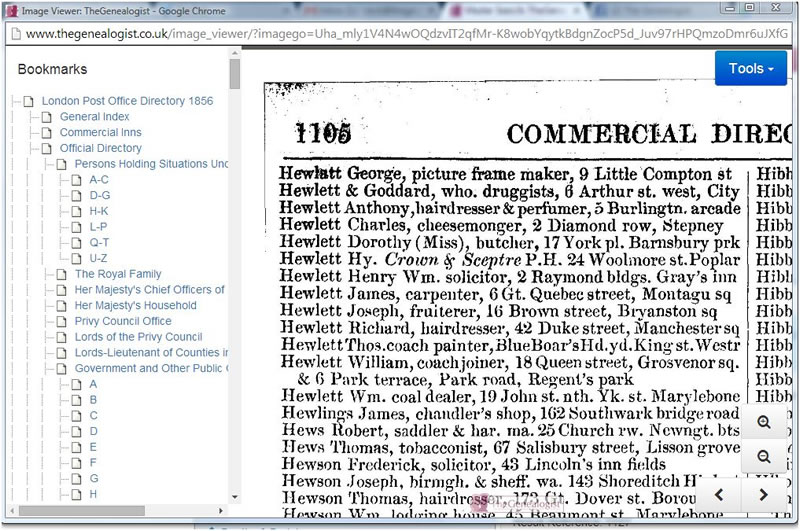Select the D-G bookmark
The image size is (800, 531).
tap(99, 195)
